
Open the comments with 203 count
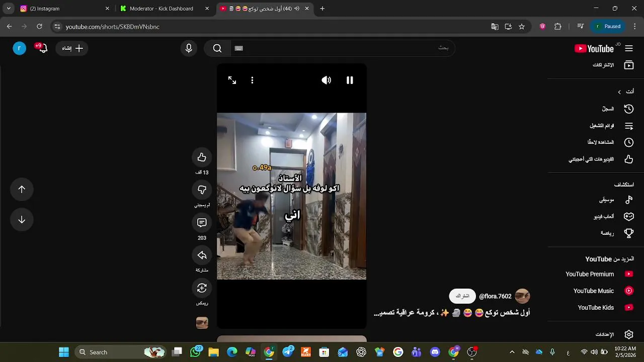(x=202, y=223)
